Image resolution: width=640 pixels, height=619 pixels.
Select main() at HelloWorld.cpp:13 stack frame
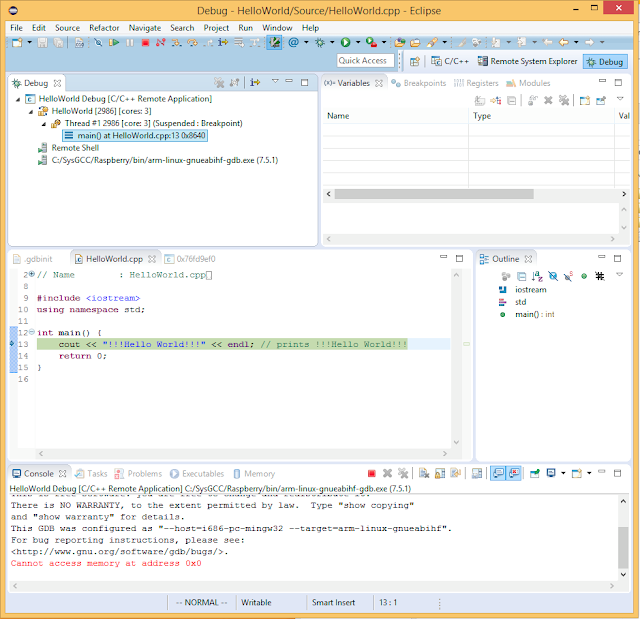tap(135, 135)
